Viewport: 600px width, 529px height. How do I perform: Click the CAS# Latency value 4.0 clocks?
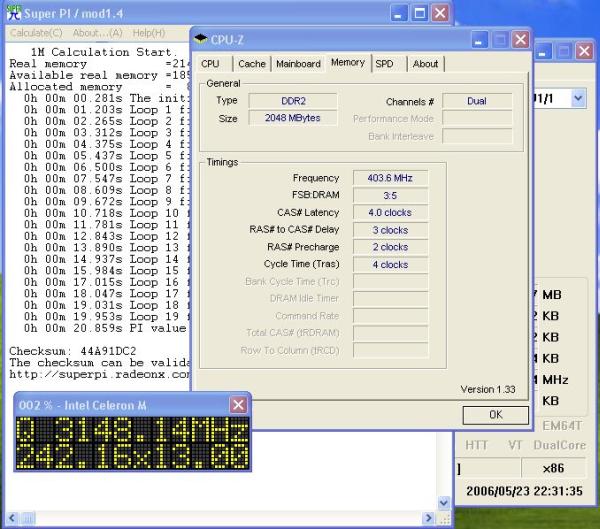[x=390, y=212]
